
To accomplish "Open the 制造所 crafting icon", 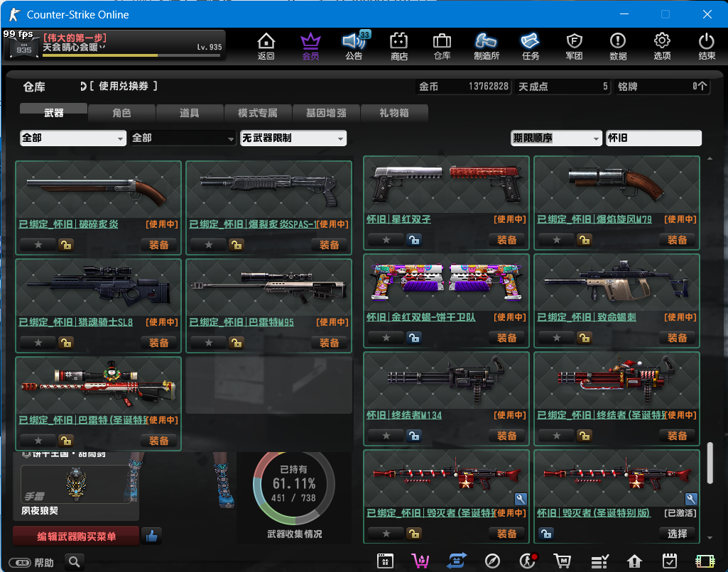I will (x=486, y=46).
